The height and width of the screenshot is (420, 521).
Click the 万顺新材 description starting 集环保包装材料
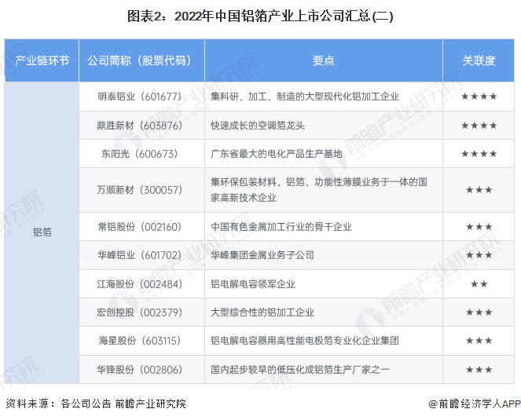319,190
